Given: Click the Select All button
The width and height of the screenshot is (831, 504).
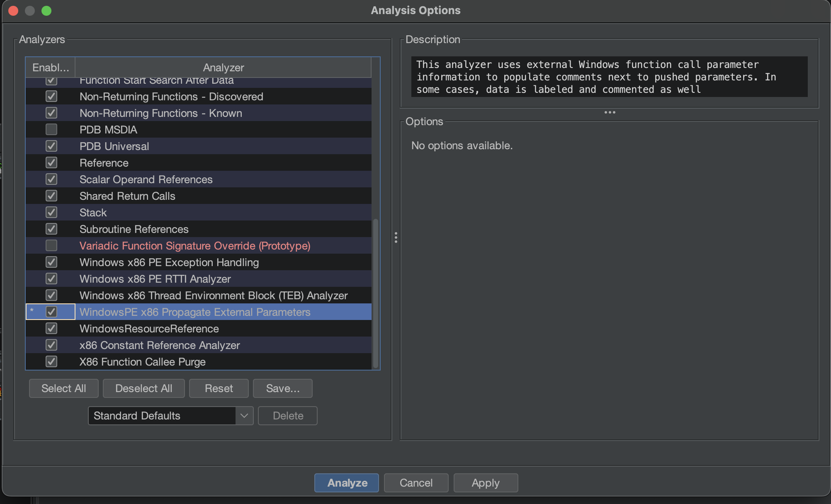Looking at the screenshot, I should pyautogui.click(x=64, y=388).
